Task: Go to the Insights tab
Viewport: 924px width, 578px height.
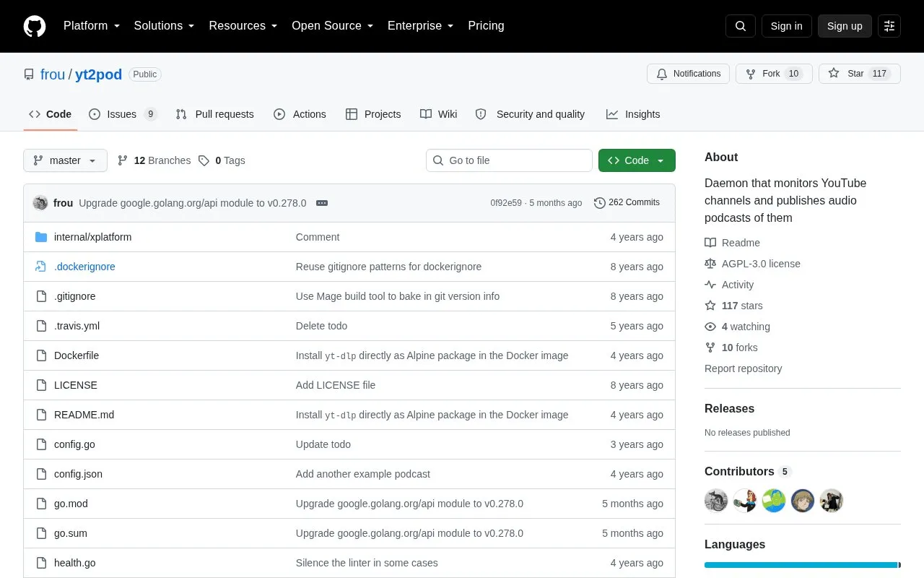Action: click(x=633, y=114)
